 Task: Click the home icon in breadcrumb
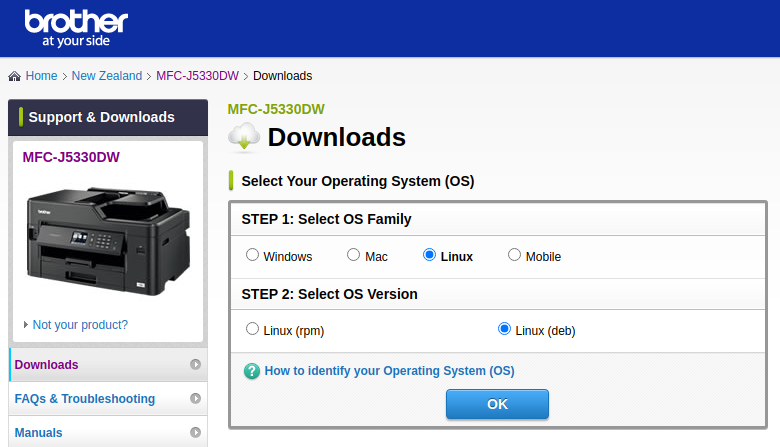pos(14,76)
